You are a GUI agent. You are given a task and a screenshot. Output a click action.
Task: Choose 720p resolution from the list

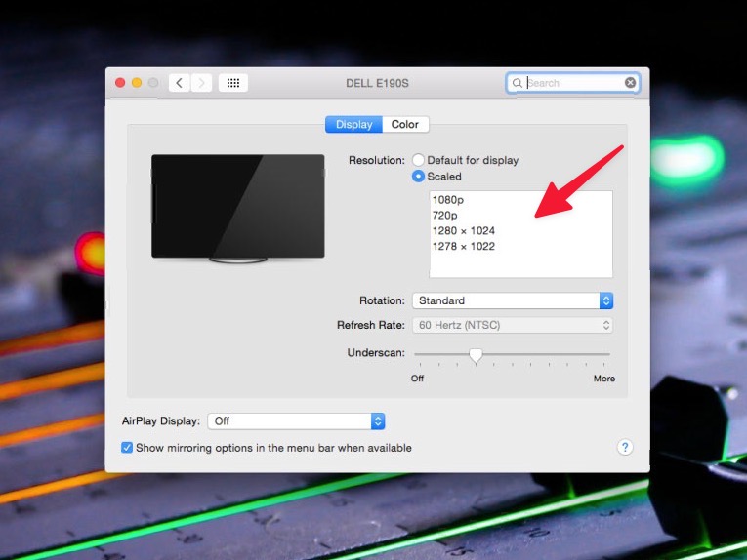[x=520, y=216]
